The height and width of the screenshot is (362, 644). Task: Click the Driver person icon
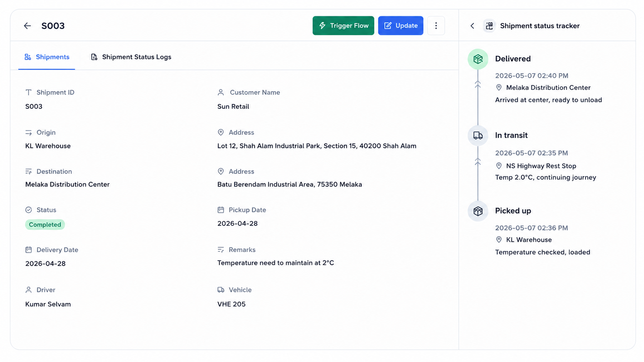pos(29,290)
